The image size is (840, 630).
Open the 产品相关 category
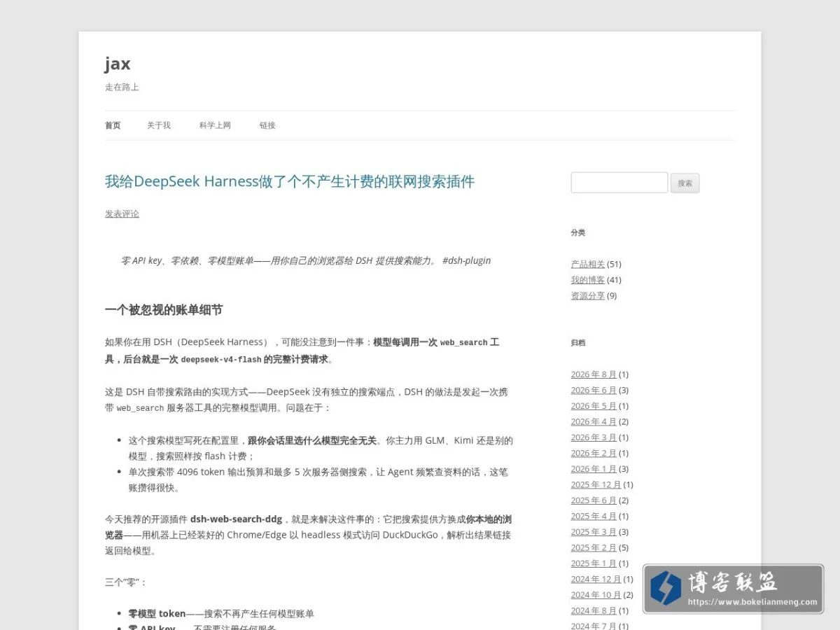588,264
